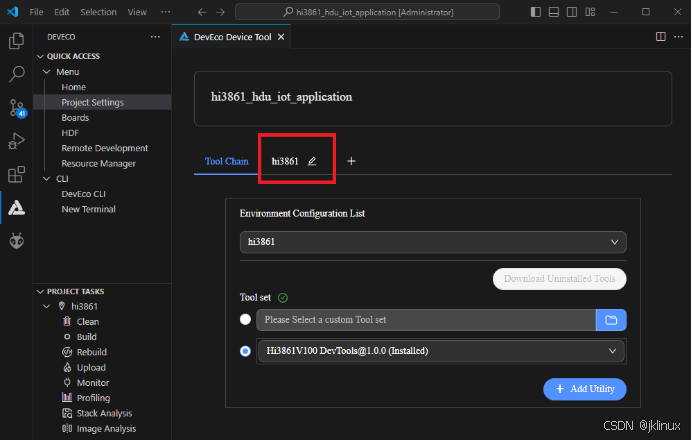
Task: Click the Add Utility button
Action: pos(585,389)
